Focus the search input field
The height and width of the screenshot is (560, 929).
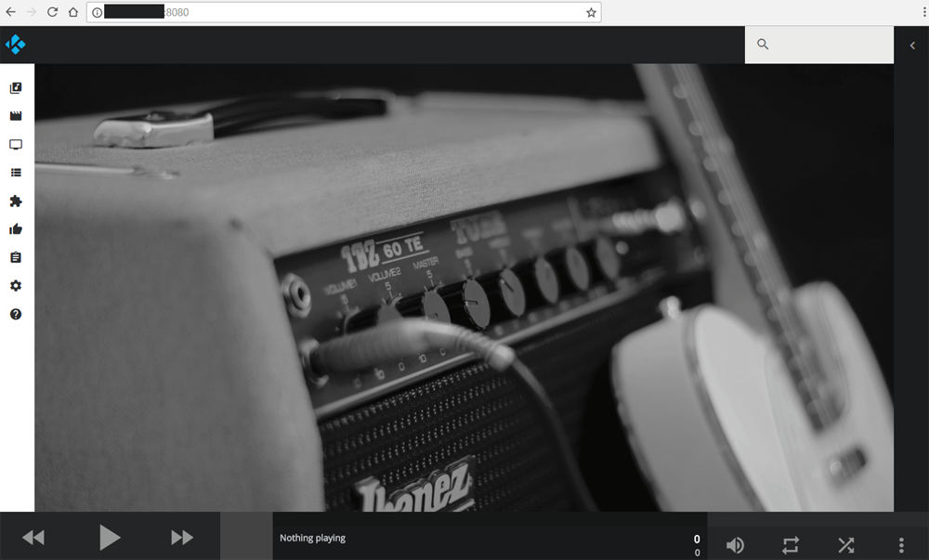point(819,45)
